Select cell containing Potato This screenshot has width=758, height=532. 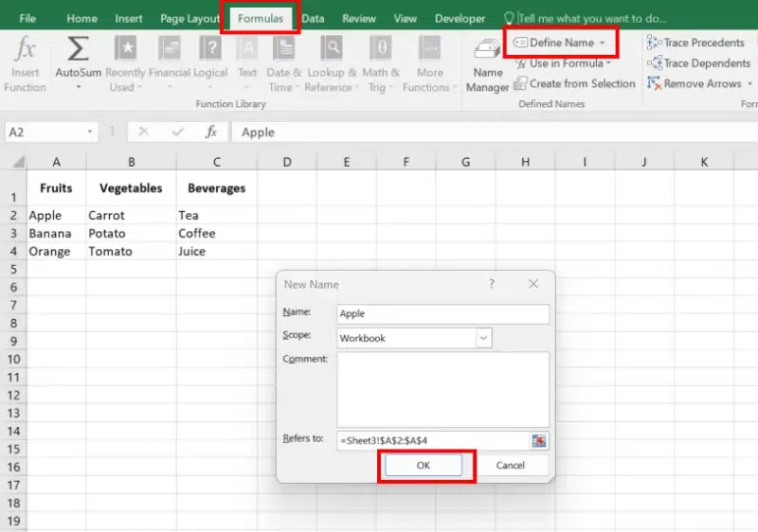131,234
